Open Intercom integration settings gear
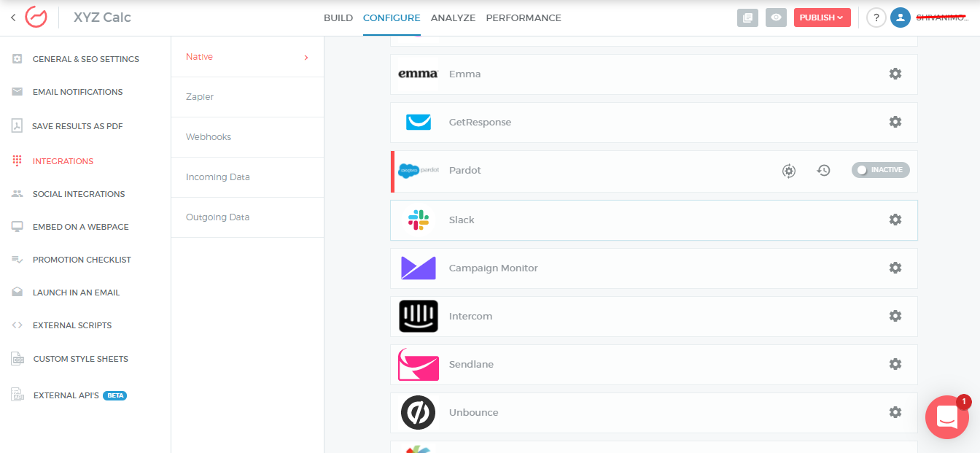Viewport: 980px width, 453px height. pyautogui.click(x=895, y=316)
